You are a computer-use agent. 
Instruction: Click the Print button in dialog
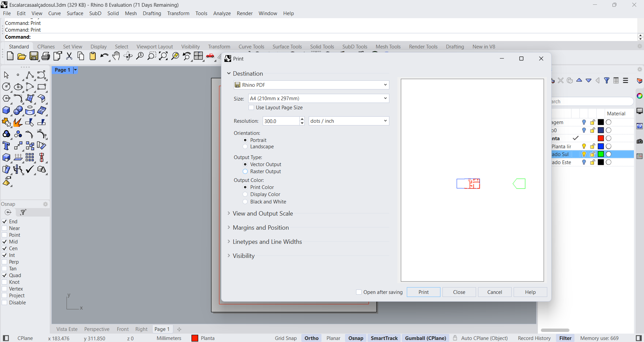point(423,292)
